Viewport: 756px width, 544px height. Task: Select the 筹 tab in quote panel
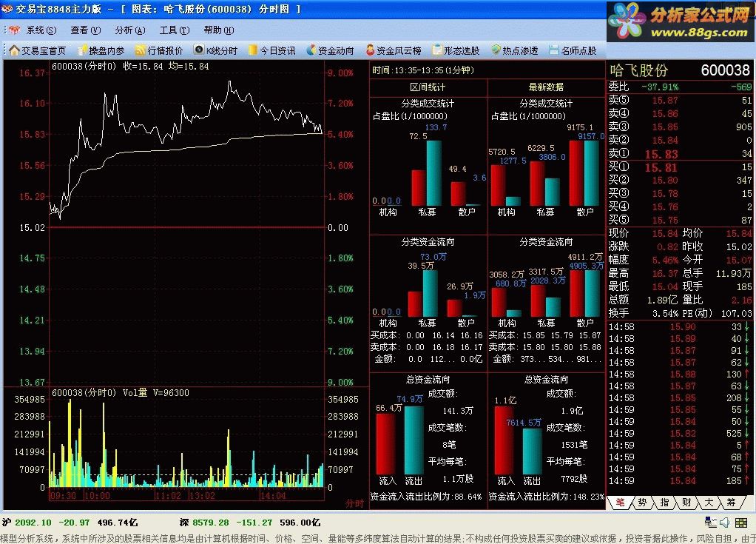(x=731, y=503)
